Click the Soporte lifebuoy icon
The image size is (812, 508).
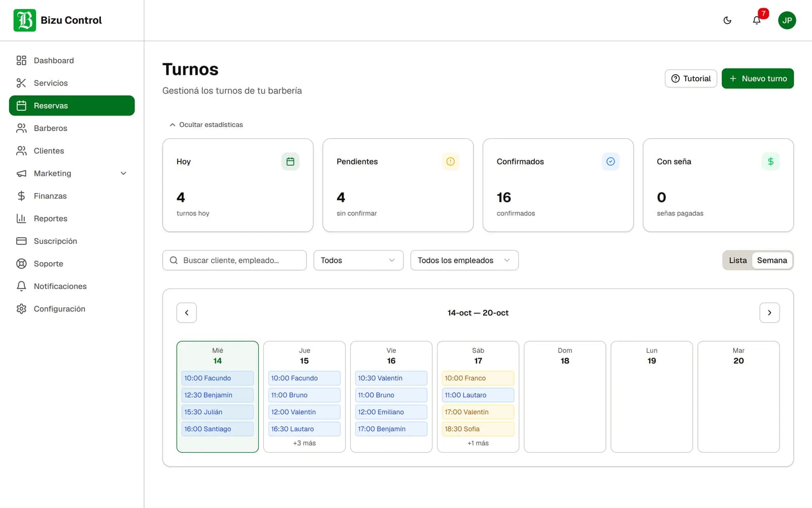click(21, 264)
